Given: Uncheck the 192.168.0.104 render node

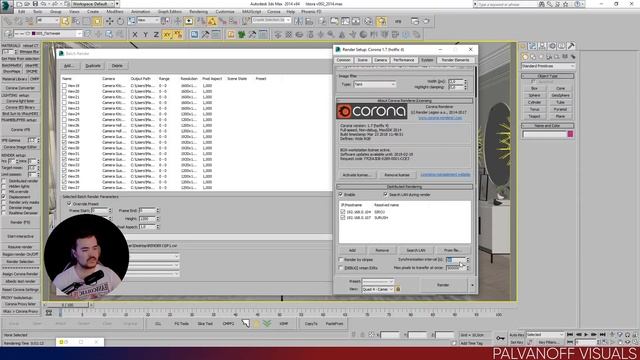Looking at the screenshot, I should tap(342, 212).
